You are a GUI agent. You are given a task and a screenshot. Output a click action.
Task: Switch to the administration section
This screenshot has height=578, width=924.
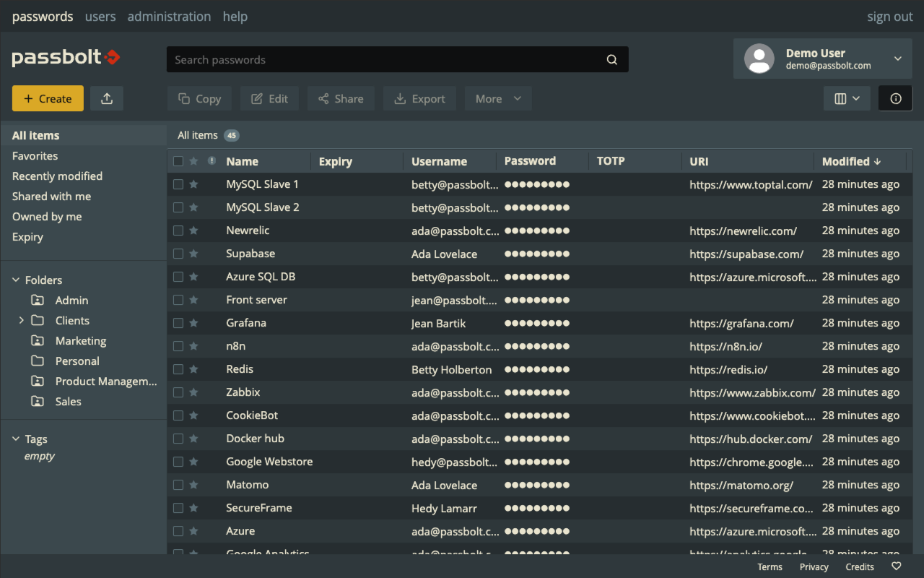pyautogui.click(x=169, y=16)
